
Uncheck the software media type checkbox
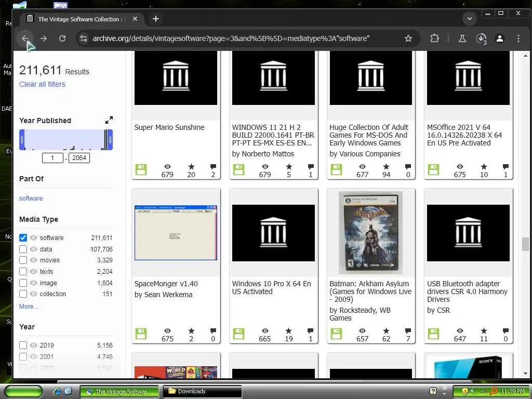tap(23, 237)
